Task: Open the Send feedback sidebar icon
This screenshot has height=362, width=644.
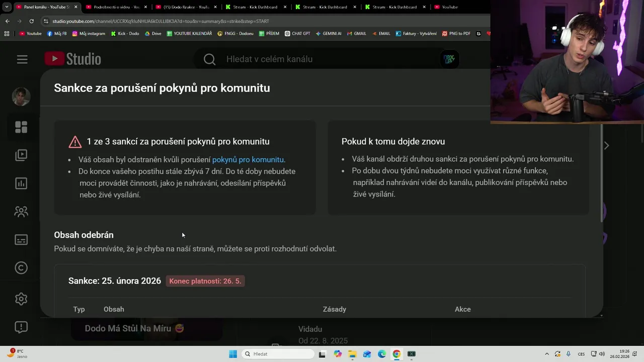Action: tap(21, 327)
